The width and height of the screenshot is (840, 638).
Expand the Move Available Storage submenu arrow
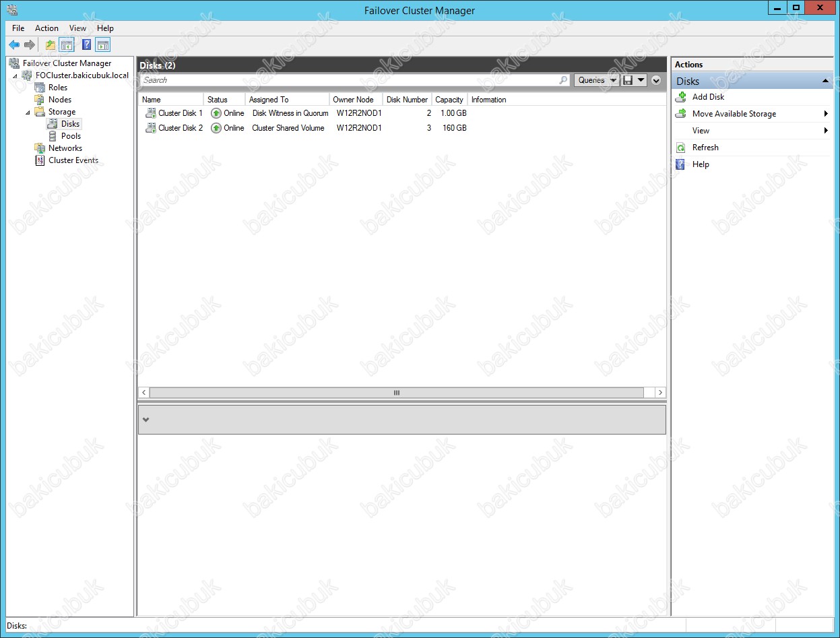coord(826,114)
